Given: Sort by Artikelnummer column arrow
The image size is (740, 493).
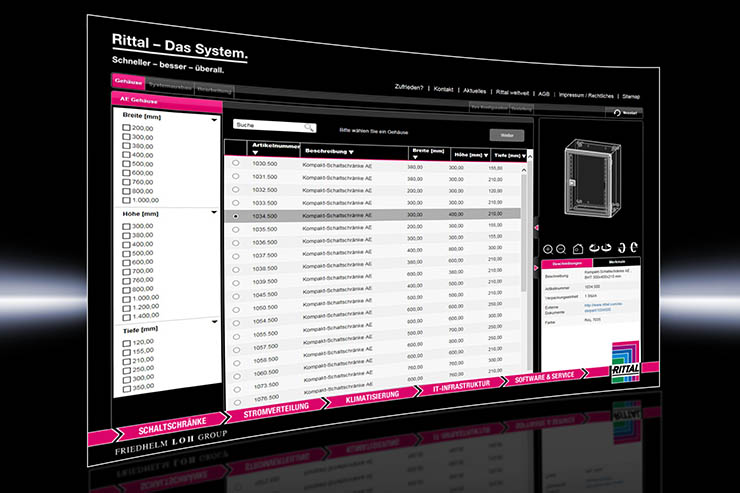Looking at the screenshot, I should pyautogui.click(x=255, y=153).
